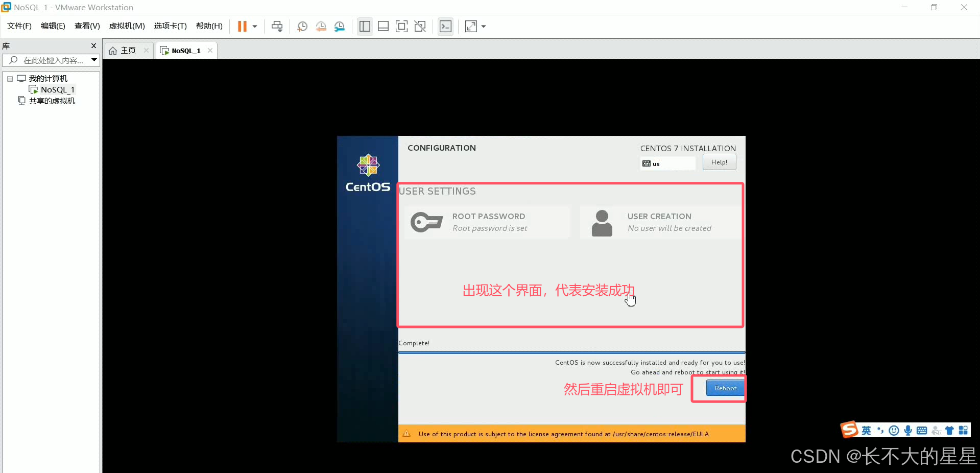Open the USER CREATION setting
The width and height of the screenshot is (980, 473).
pyautogui.click(x=662, y=222)
